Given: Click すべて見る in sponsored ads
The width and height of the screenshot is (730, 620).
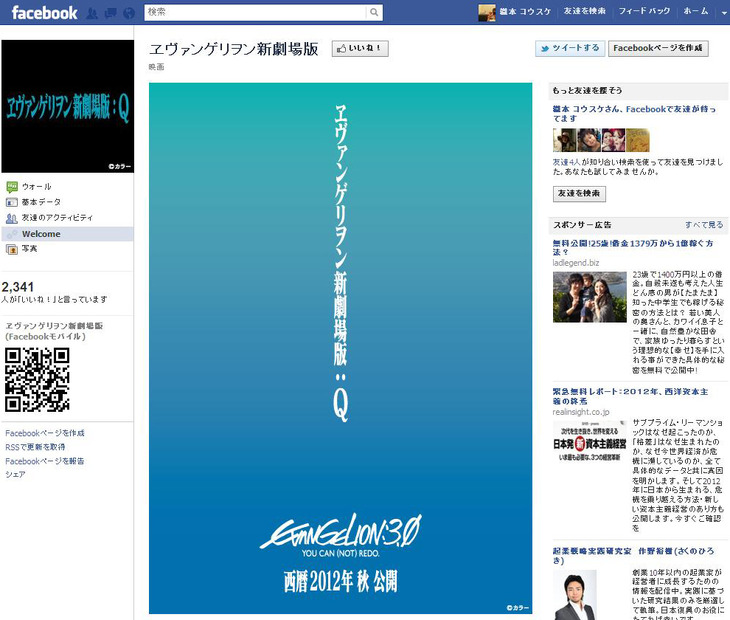Looking at the screenshot, I should tap(704, 225).
